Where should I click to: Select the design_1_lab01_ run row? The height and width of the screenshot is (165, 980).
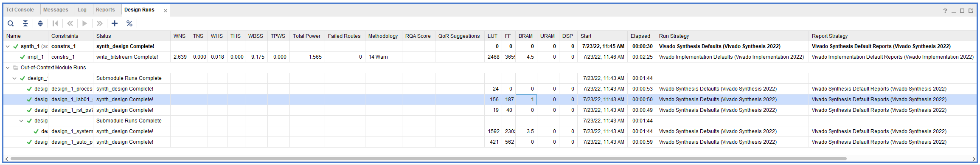click(490, 100)
